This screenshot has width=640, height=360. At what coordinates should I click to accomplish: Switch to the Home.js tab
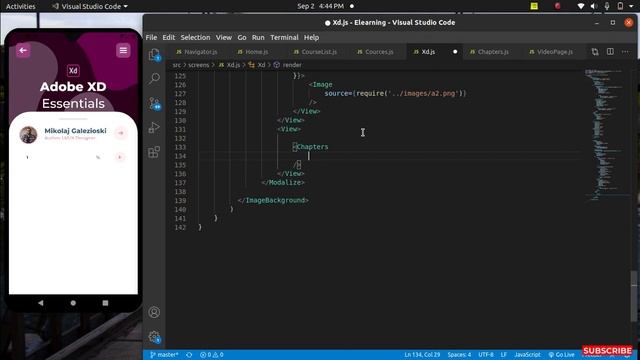click(253, 52)
